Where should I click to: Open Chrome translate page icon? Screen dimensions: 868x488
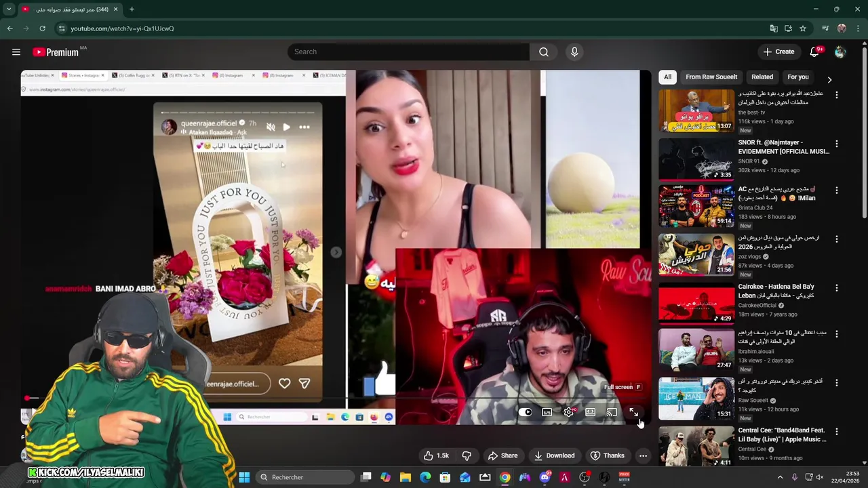coord(774,28)
